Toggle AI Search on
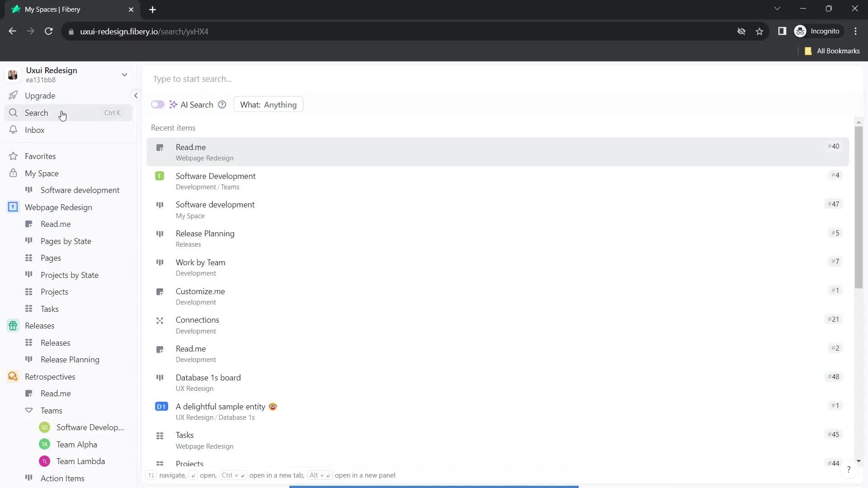 [x=158, y=105]
